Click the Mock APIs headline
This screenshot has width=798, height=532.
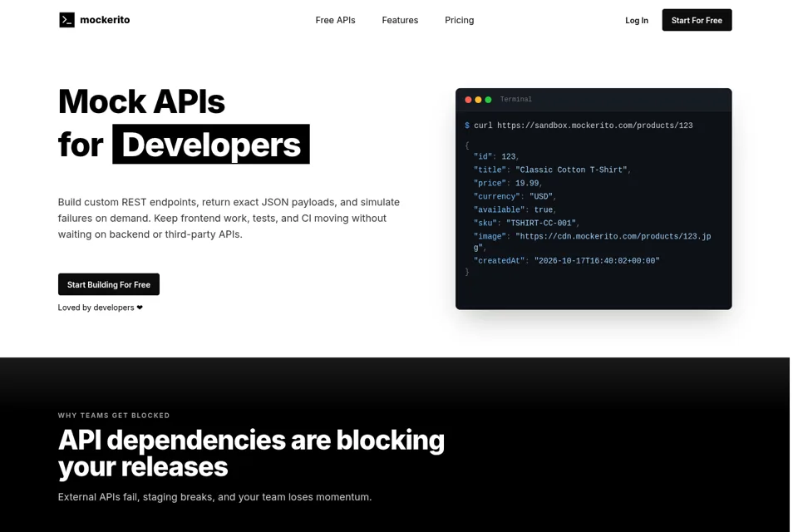(141, 101)
